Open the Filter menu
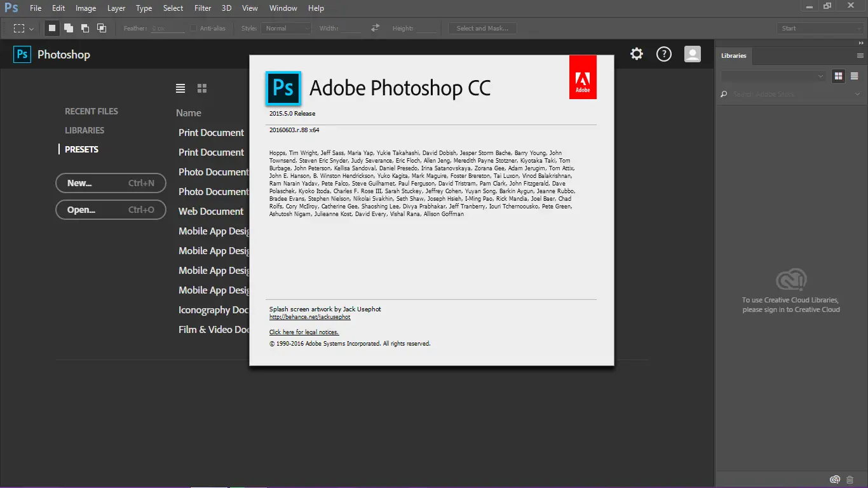Image resolution: width=868 pixels, height=488 pixels. 203,8
